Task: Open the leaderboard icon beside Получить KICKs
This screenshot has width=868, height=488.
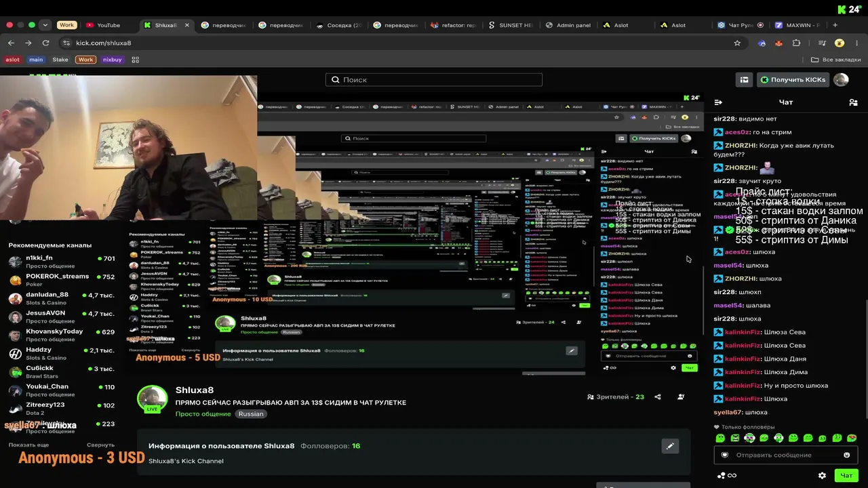Action: (745, 80)
